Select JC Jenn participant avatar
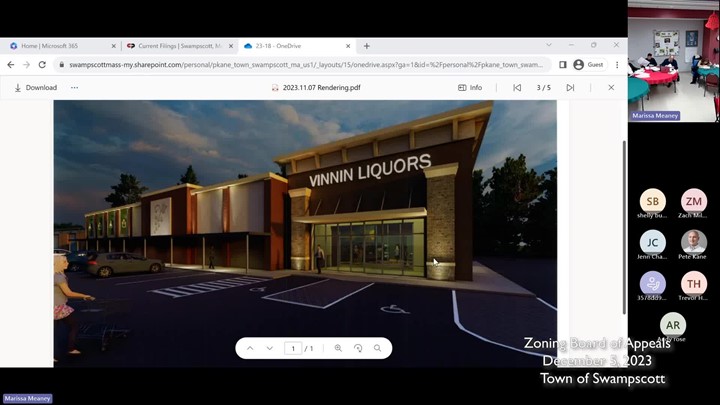Screen dimensions: 720x405 [652, 242]
